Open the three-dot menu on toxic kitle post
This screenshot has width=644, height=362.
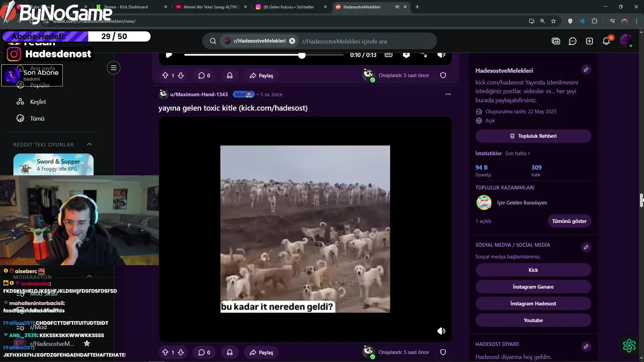point(448,94)
